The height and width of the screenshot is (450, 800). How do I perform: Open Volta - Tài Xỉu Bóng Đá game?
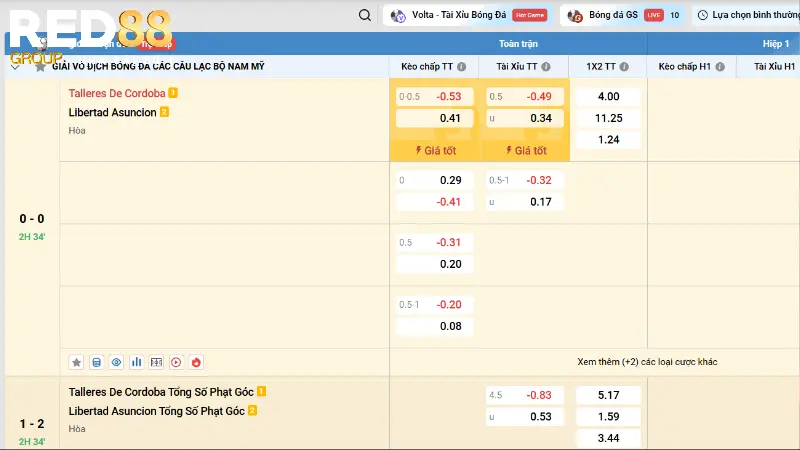click(x=469, y=15)
